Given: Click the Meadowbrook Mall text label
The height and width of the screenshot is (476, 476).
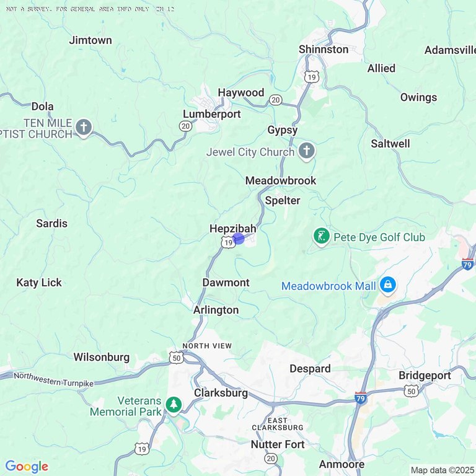Looking at the screenshot, I should click(x=328, y=286).
